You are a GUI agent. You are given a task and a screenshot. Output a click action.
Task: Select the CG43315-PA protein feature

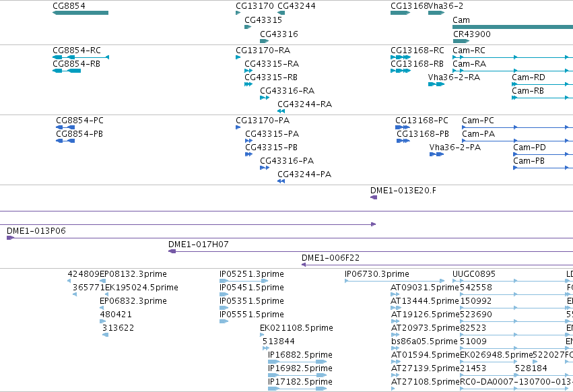tap(249, 141)
